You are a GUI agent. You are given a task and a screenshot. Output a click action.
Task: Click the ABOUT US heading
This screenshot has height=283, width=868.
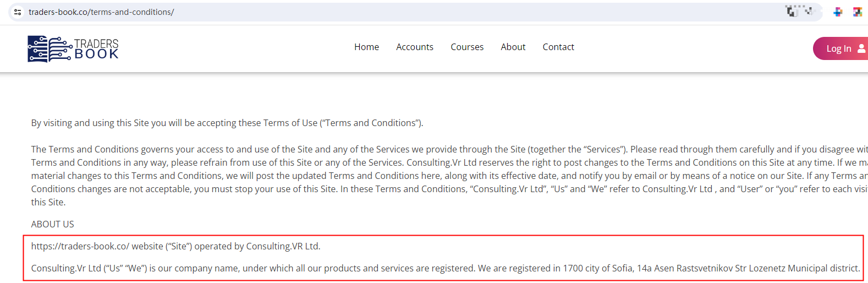coord(52,225)
